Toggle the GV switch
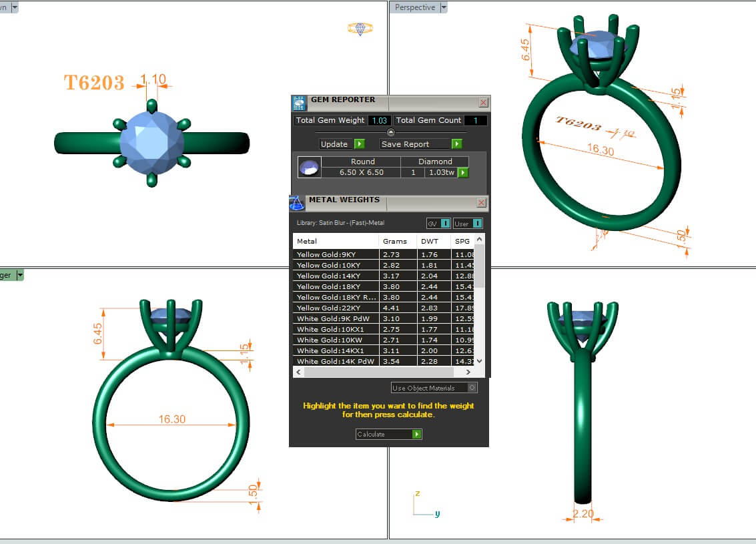Image resolution: width=756 pixels, height=544 pixels. pyautogui.click(x=445, y=224)
